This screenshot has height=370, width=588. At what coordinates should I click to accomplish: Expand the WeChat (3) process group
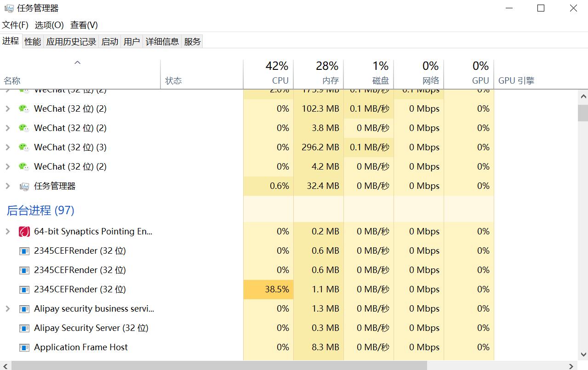coord(8,147)
